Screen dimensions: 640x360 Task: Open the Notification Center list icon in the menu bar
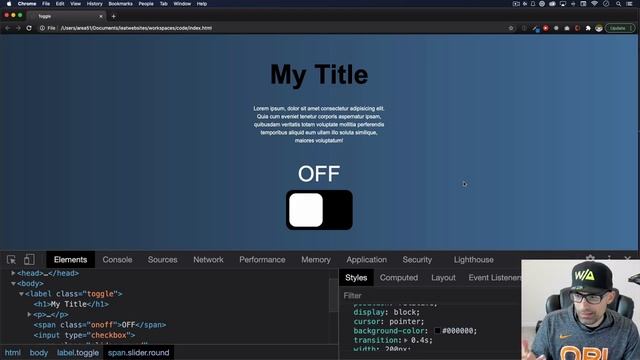pyautogui.click(x=630, y=4)
